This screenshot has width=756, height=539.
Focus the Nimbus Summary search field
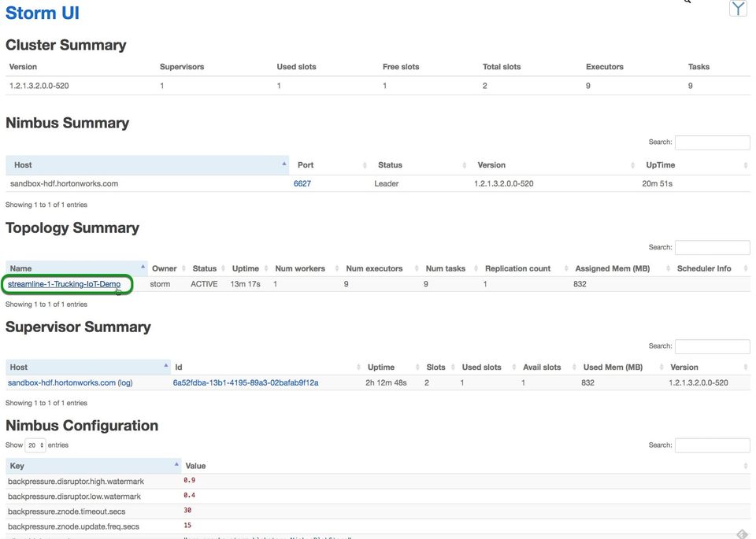[712, 142]
